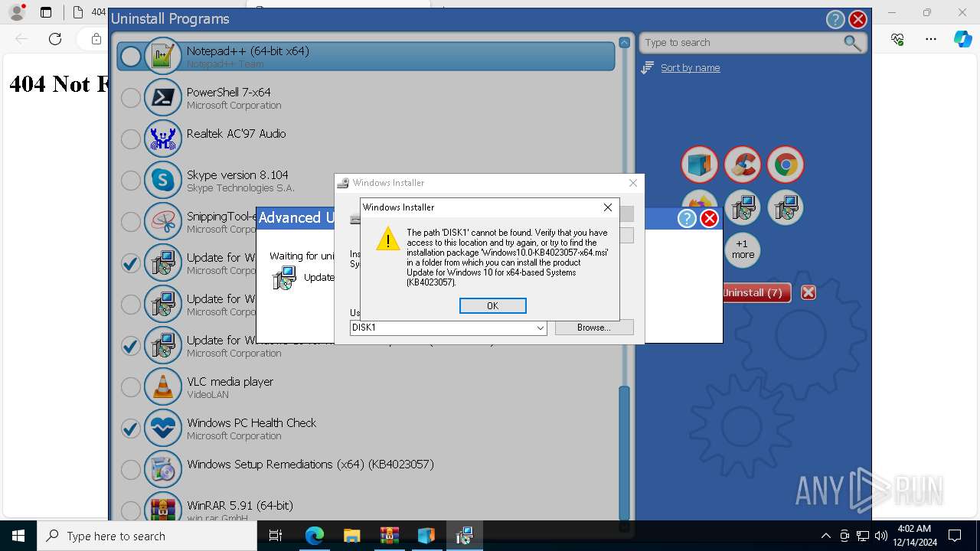Open the DISK1 source dropdown arrow
This screenshot has width=980, height=551.
540,328
